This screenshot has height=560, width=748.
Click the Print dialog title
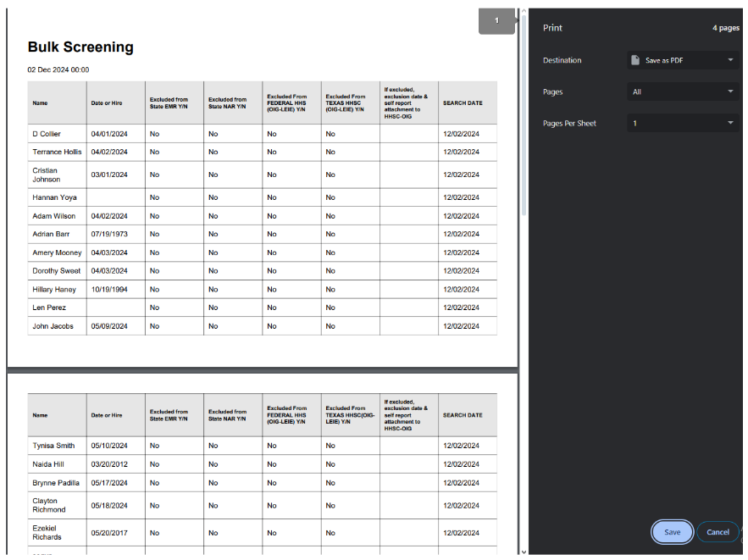[552, 28]
